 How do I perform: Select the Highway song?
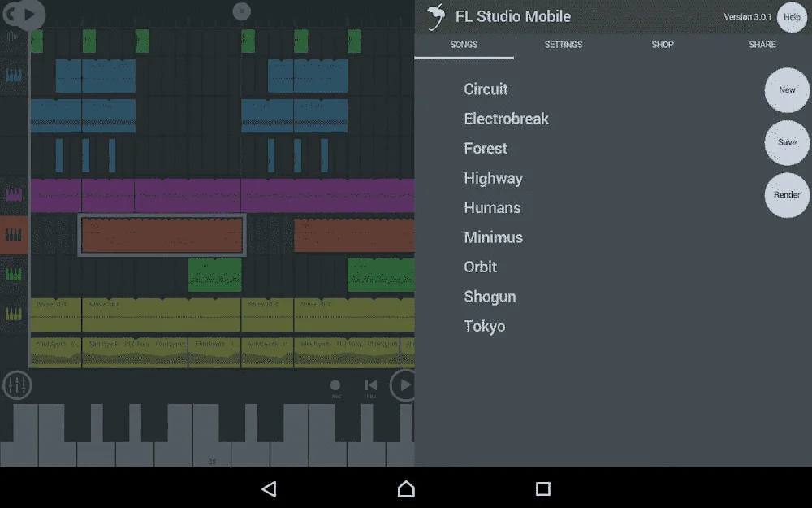click(493, 178)
